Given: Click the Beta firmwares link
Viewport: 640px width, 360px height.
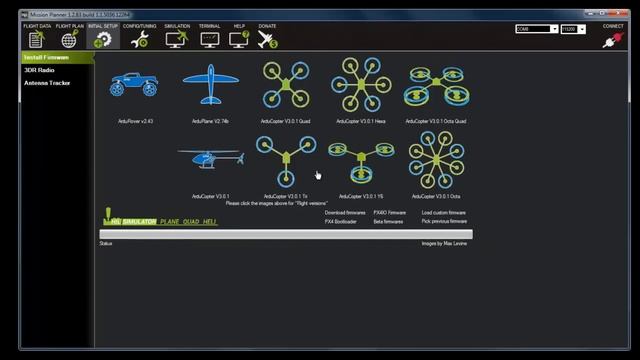Looking at the screenshot, I should 388,222.
